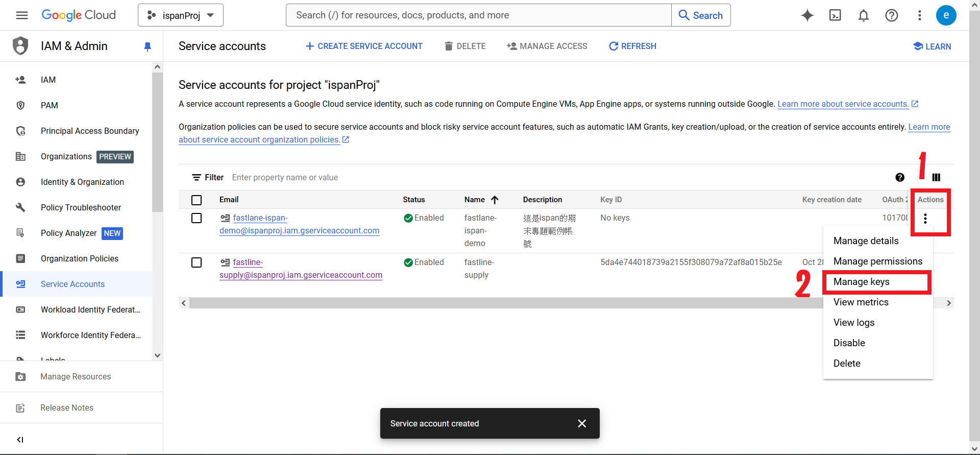This screenshot has width=980, height=455.
Task: Open actions menu for fastlane-ispan-demo
Action: (x=925, y=219)
